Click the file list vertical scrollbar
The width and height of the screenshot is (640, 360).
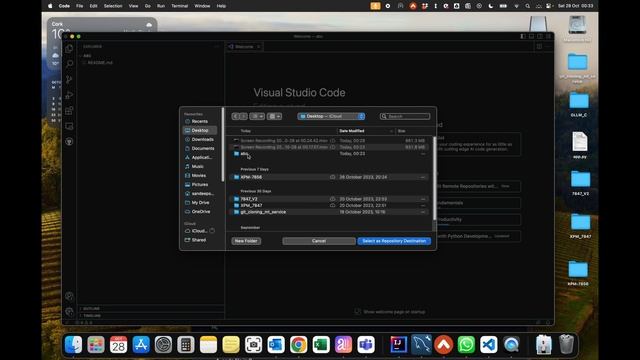click(x=434, y=178)
